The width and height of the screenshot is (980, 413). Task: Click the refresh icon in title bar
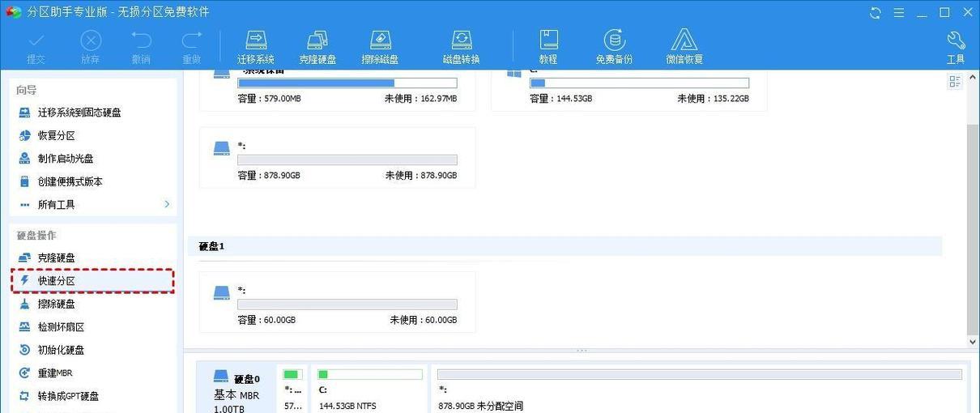click(876, 12)
